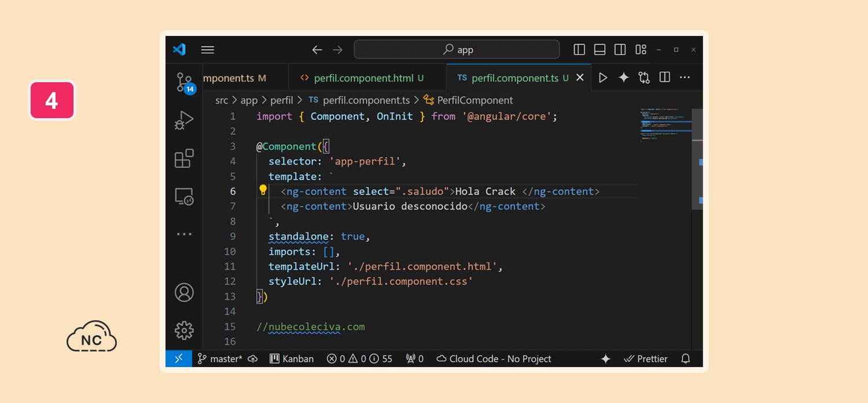
Task: Open the Source Control view
Action: [x=185, y=82]
